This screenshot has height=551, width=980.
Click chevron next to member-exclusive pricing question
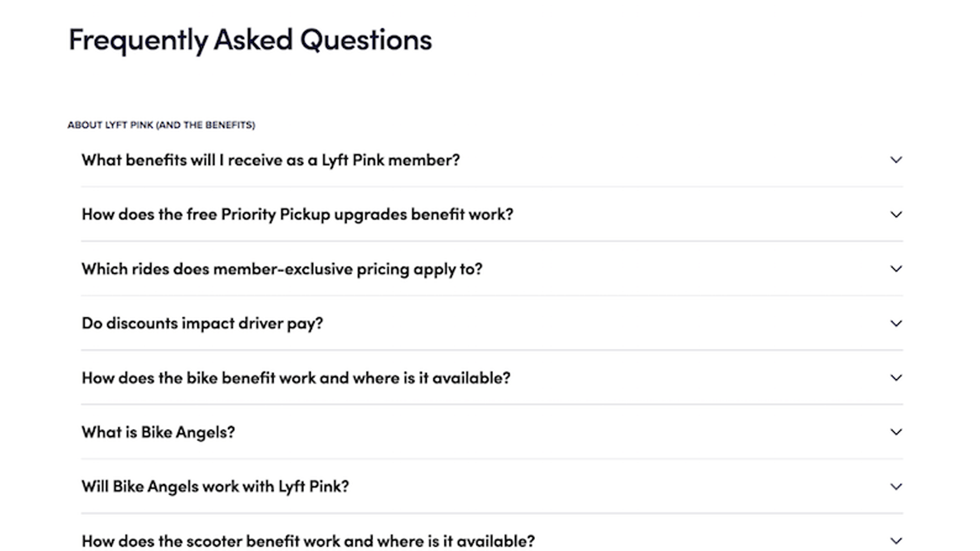pyautogui.click(x=896, y=269)
